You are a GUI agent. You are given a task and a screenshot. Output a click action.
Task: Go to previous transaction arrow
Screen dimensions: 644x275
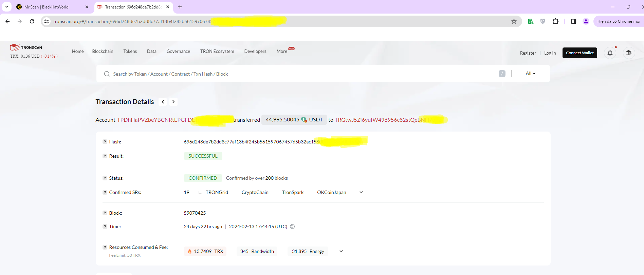(x=163, y=102)
